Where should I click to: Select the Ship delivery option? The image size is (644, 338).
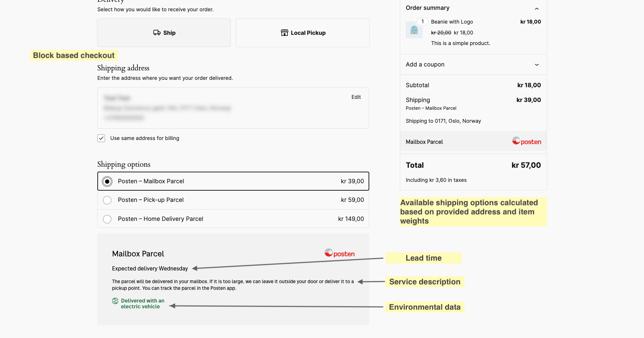(x=164, y=33)
